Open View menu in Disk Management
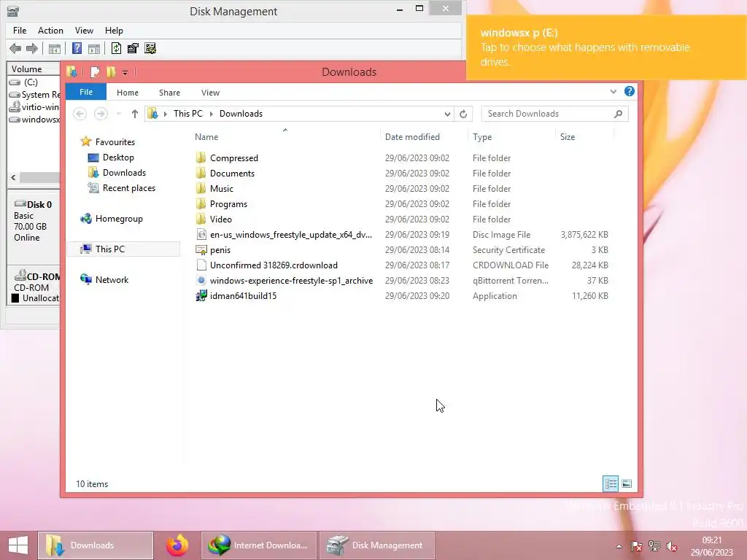The image size is (747, 560). [84, 31]
